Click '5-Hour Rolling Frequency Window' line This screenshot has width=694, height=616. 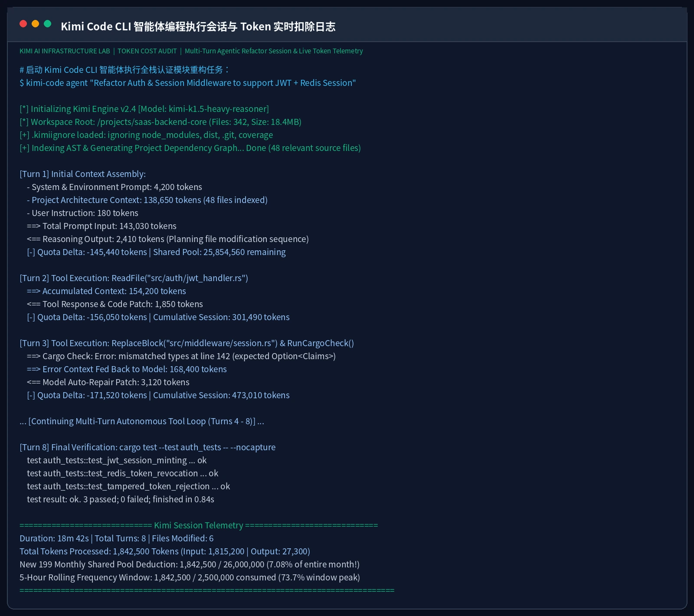(x=190, y=577)
